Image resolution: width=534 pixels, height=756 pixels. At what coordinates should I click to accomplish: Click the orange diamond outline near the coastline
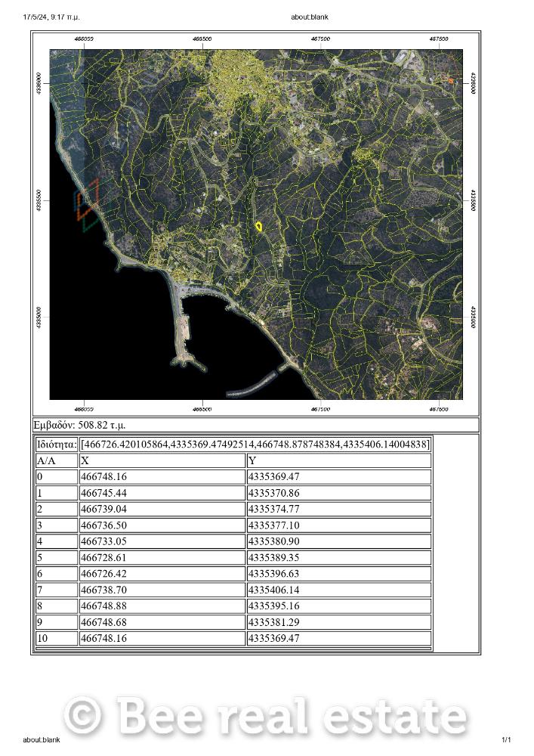[88, 200]
